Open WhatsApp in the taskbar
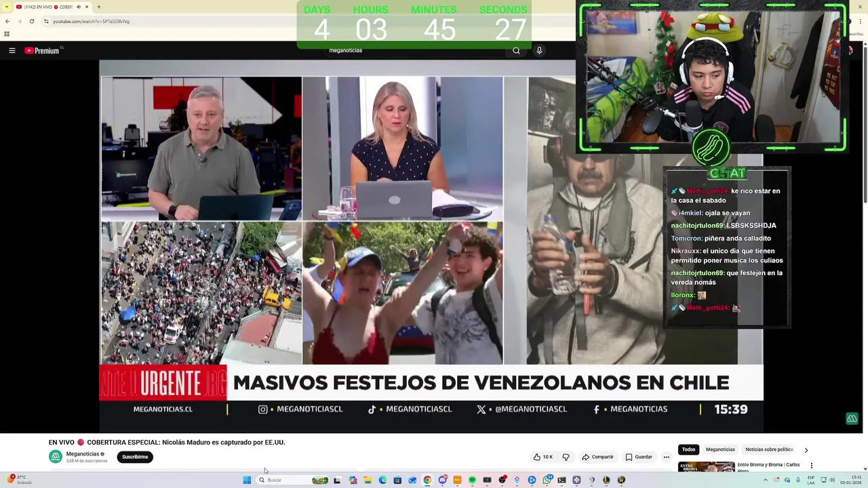The image size is (868, 488). click(x=547, y=480)
